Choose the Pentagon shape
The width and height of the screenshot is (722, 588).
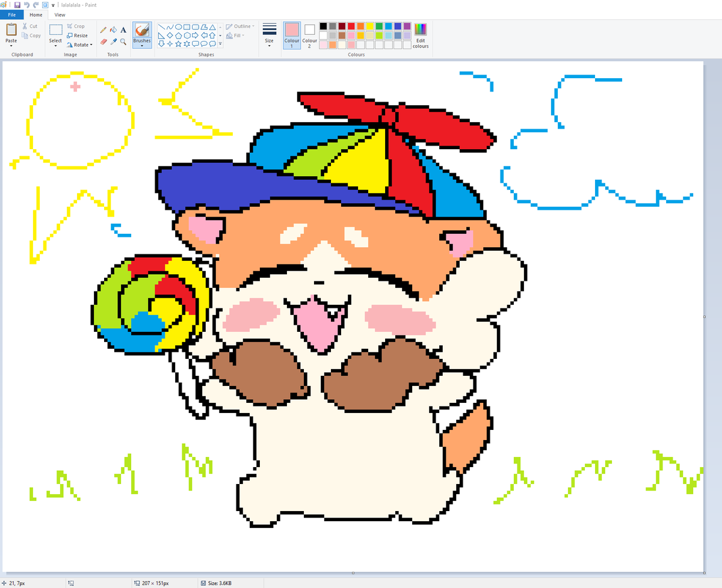tap(178, 35)
